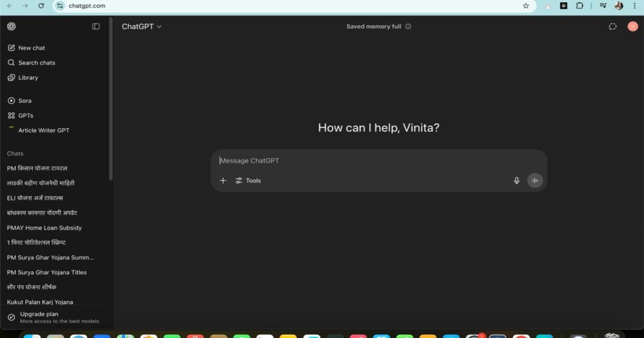
Task: Open chat PM Surya Ghar Yojana Summ...
Action: 50,257
